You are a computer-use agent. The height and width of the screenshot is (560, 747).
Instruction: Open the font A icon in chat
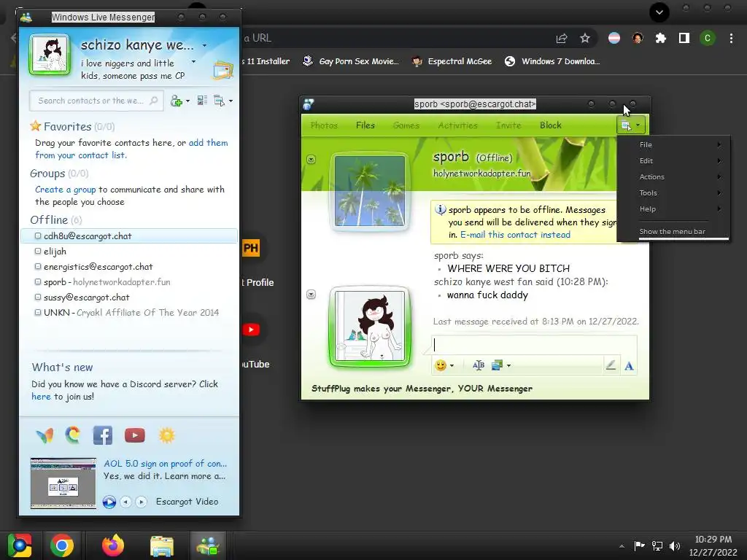point(629,366)
